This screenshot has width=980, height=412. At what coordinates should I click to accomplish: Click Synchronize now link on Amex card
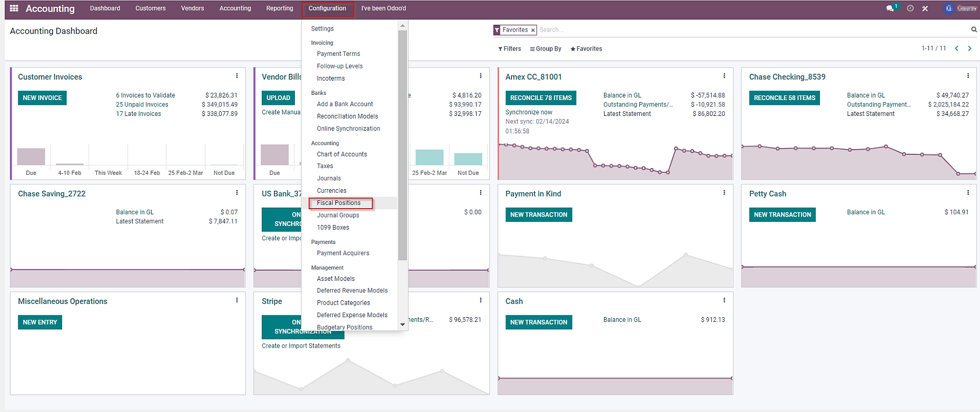(x=529, y=112)
